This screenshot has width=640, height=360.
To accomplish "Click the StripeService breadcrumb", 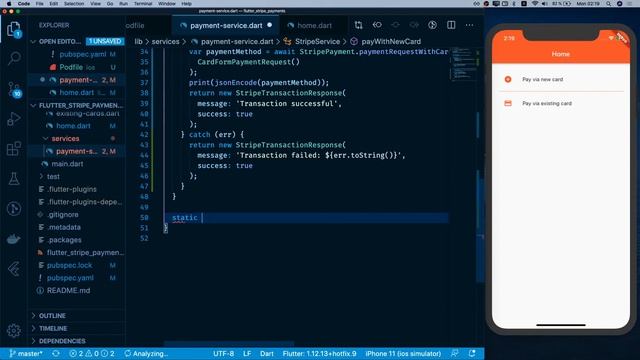I will point(317,42).
